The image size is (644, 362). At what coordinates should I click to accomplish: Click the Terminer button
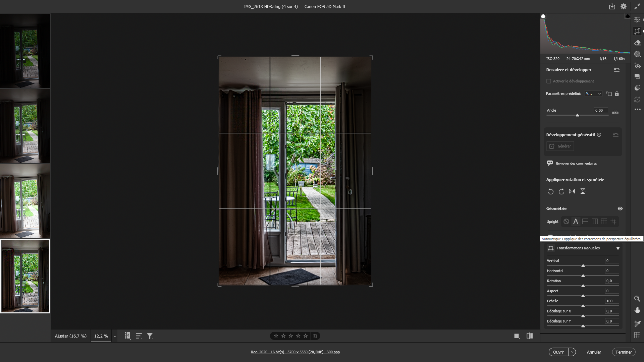[x=624, y=352]
